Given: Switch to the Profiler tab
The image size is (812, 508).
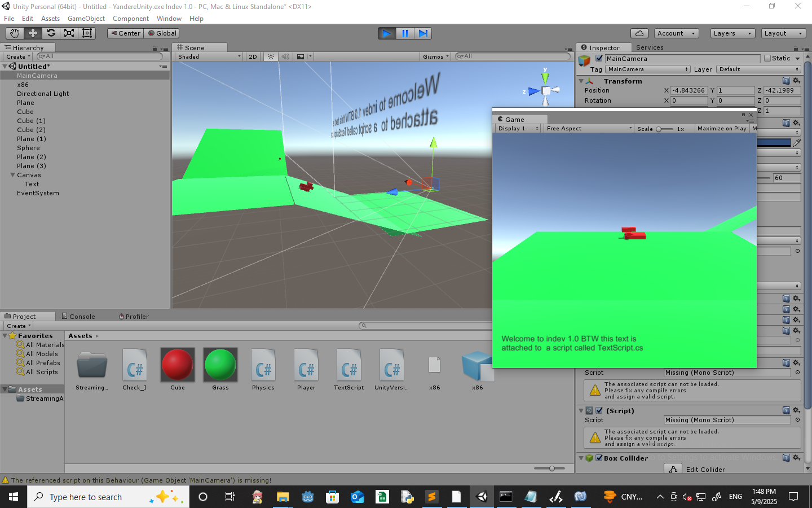Looking at the screenshot, I should click(134, 317).
